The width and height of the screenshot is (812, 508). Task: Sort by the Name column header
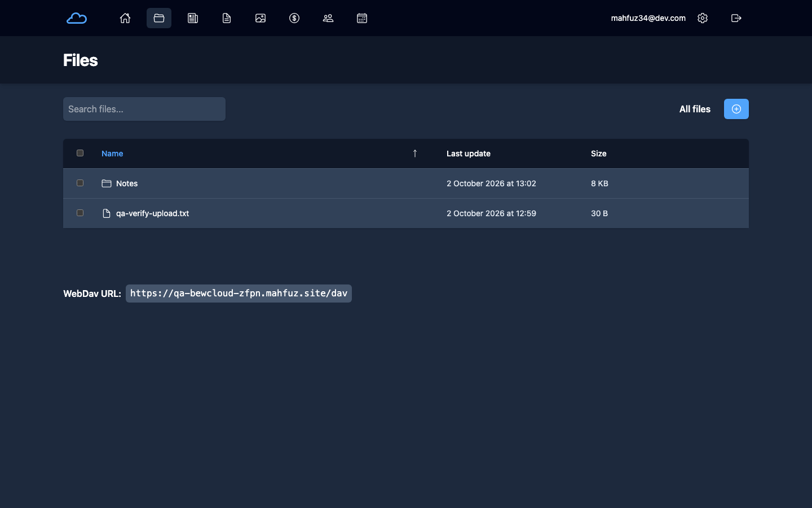click(x=112, y=154)
